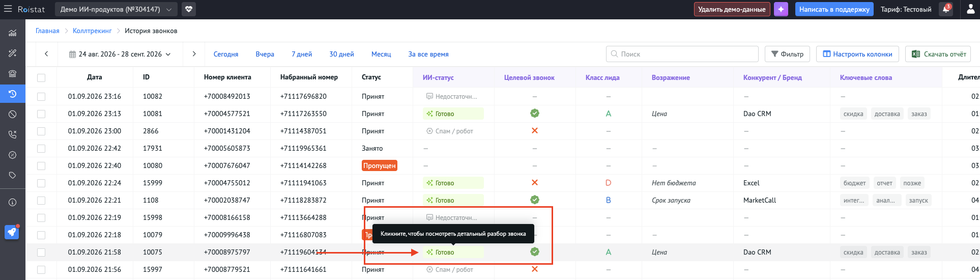Open the 24 авг. – 28 сент. date range picker
This screenshot has height=280, width=980.
[x=120, y=54]
